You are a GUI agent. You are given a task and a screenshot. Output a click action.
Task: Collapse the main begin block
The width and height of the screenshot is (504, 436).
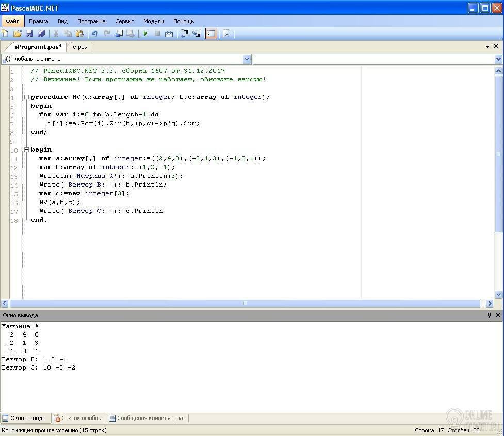[x=27, y=149]
